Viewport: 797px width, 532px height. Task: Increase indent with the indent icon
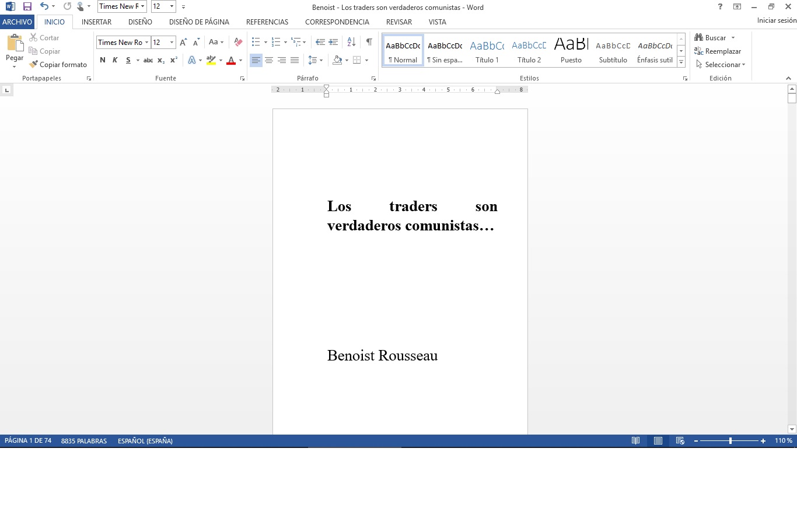coord(334,42)
